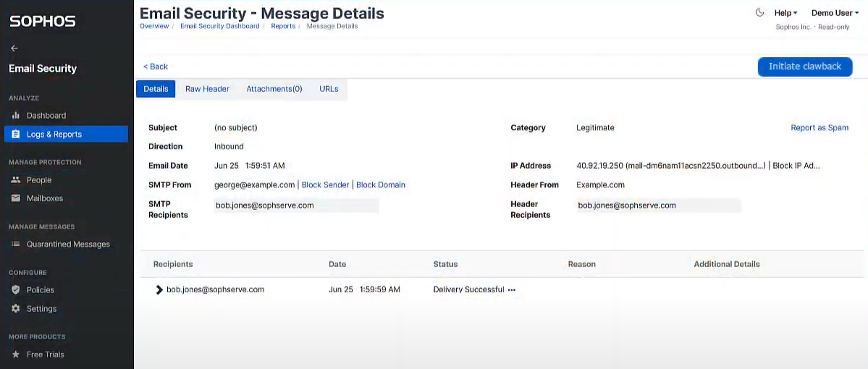Click the Reason column header
The image size is (868, 369).
(x=582, y=264)
